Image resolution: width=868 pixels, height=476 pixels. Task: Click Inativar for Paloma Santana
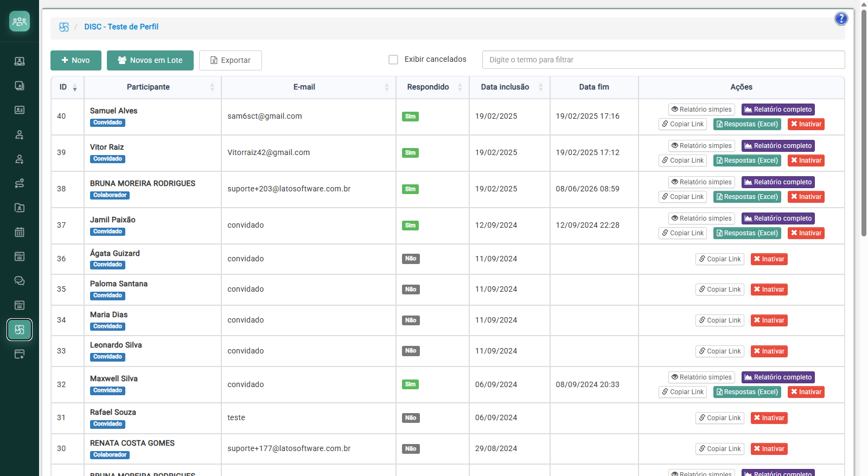pos(769,290)
